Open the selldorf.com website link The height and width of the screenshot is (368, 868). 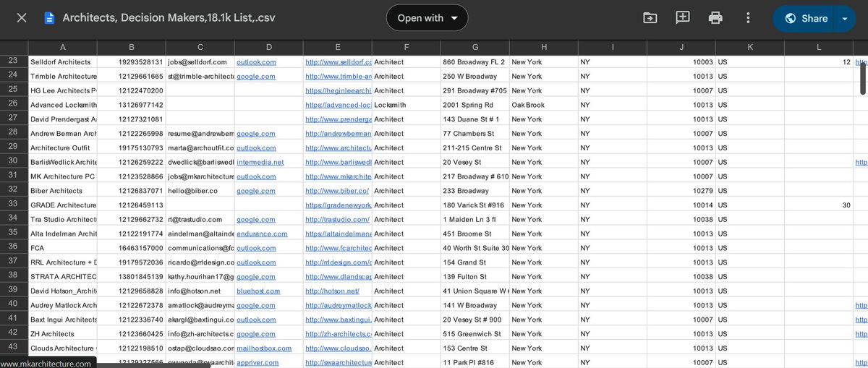(338, 62)
